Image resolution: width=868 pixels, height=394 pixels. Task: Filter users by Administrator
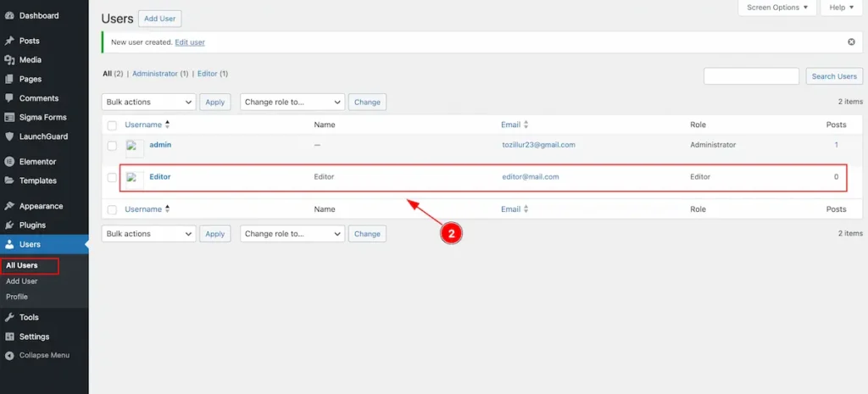tap(155, 74)
